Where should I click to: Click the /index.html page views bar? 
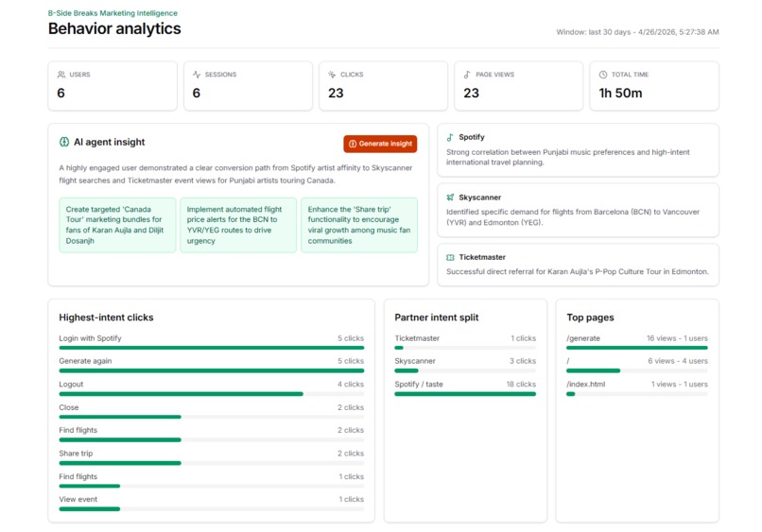(637, 394)
